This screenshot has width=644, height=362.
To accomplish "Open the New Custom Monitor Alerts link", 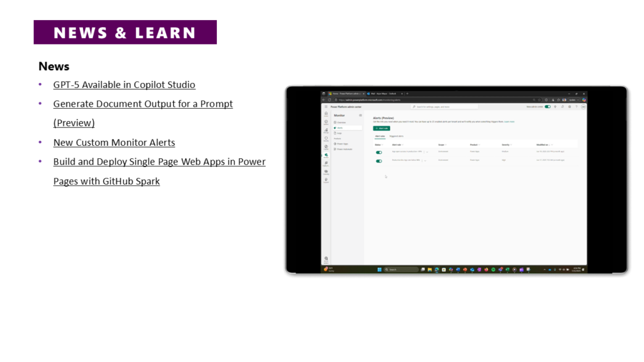I will tap(114, 143).
